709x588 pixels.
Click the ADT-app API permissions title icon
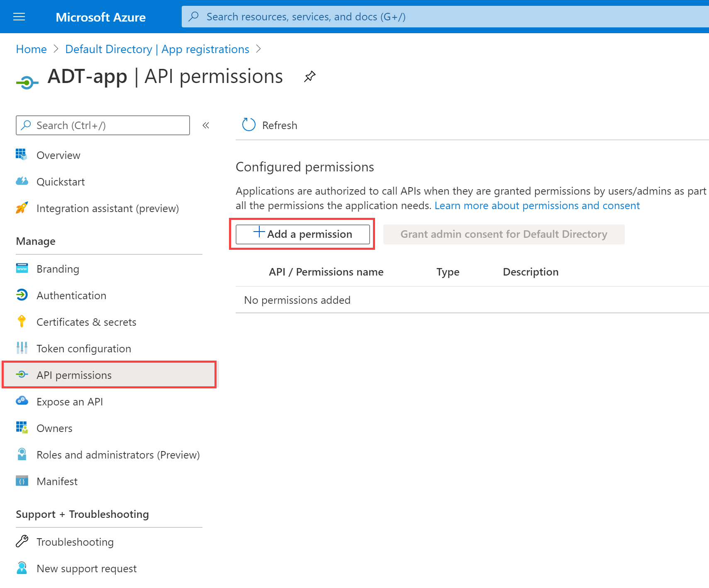point(27,83)
